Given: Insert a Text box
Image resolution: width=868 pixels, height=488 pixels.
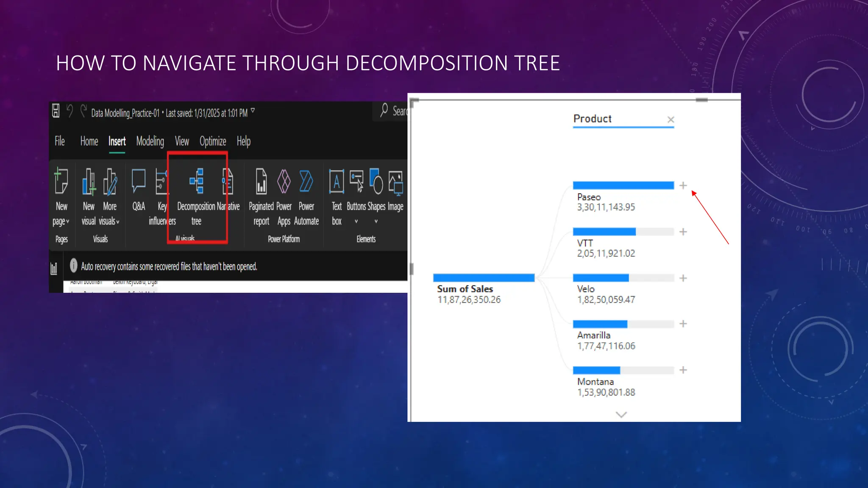Looking at the screenshot, I should coord(337,197).
